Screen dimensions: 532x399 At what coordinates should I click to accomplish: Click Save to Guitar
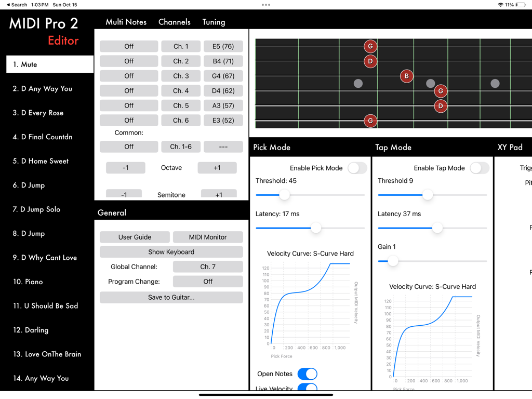[171, 297]
